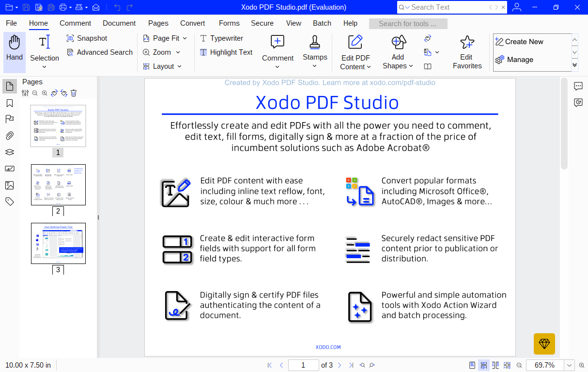Click Create New in favorites box
588x372 pixels.
519,42
